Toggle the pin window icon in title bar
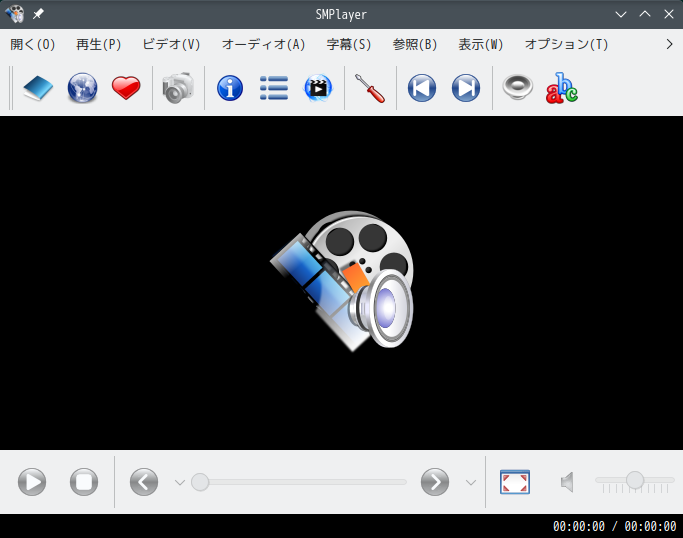This screenshot has width=683, height=538. [x=38, y=14]
